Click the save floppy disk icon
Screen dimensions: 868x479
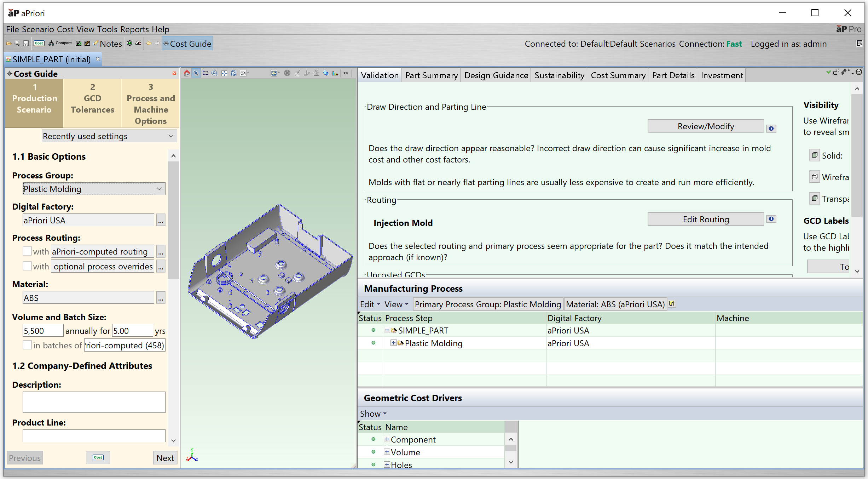click(26, 44)
